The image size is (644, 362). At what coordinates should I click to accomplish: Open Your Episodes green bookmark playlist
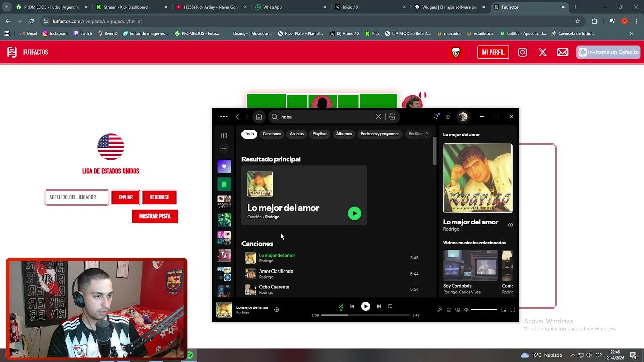(224, 185)
